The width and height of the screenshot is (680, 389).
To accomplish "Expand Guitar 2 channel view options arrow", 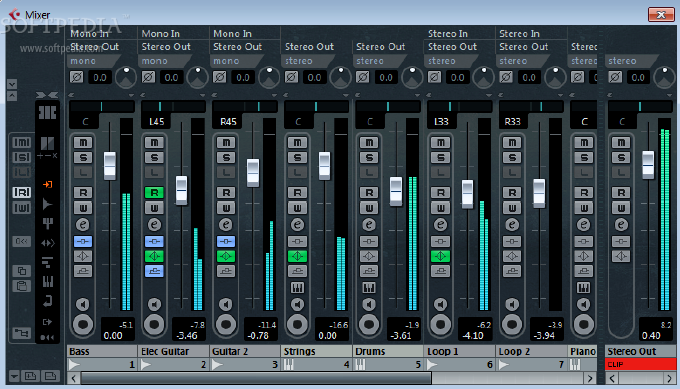I will coord(275,95).
